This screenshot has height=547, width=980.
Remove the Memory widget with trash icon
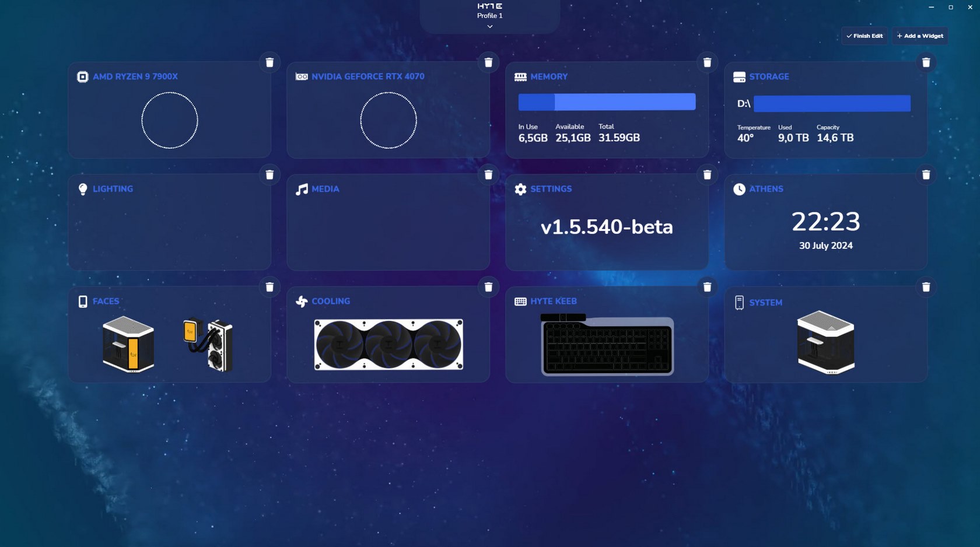click(x=707, y=62)
